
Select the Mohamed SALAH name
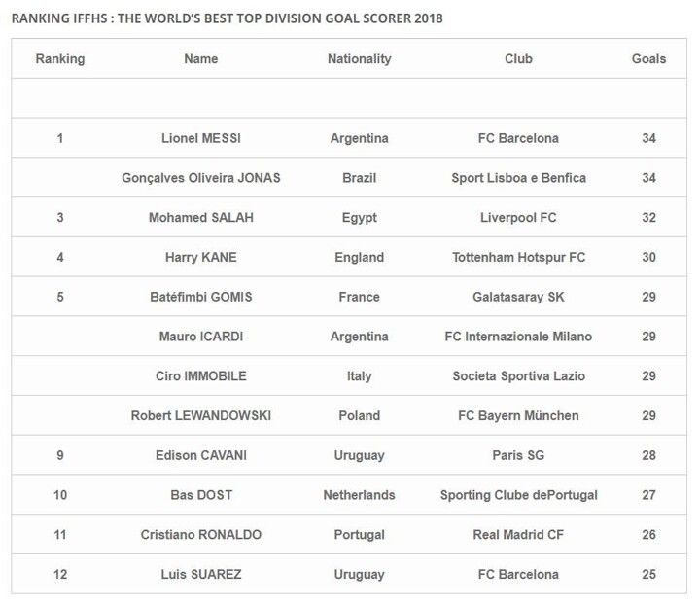tap(200, 218)
